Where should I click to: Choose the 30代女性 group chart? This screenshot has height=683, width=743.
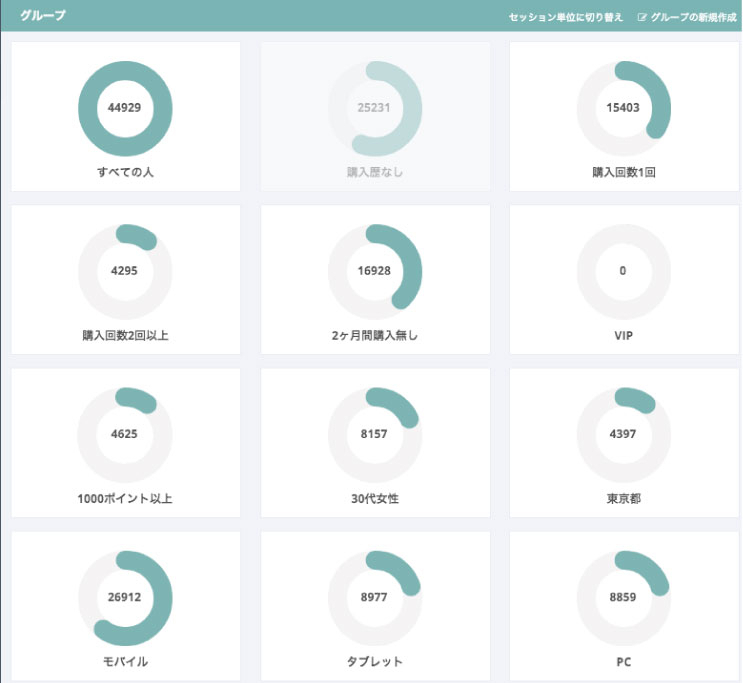click(375, 435)
